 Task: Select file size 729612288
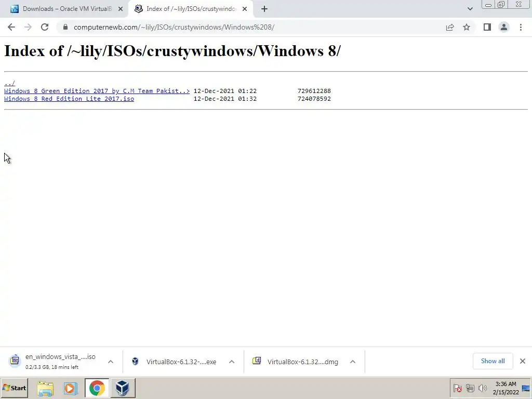(x=314, y=91)
